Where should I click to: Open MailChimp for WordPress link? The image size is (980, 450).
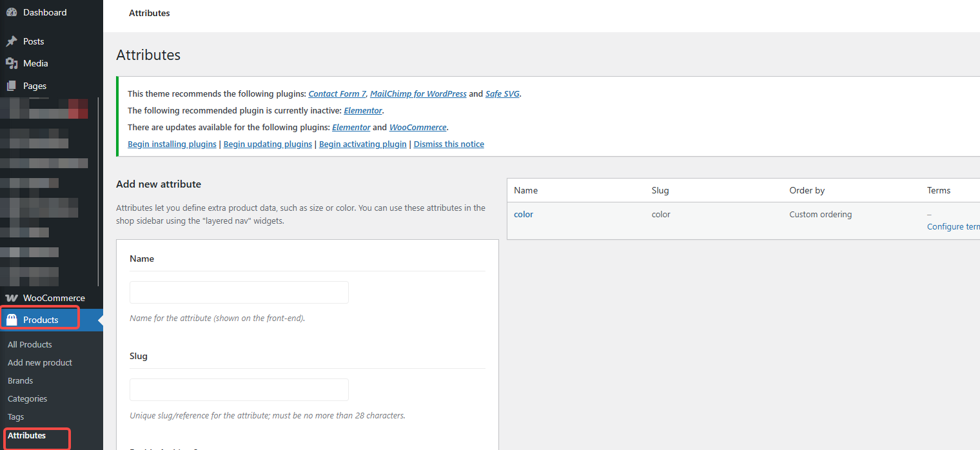click(418, 93)
